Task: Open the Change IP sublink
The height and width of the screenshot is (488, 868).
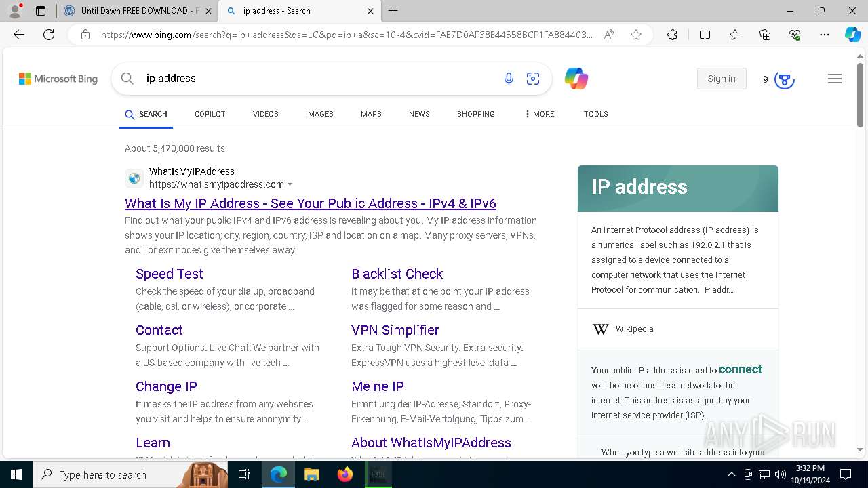Action: (166, 386)
